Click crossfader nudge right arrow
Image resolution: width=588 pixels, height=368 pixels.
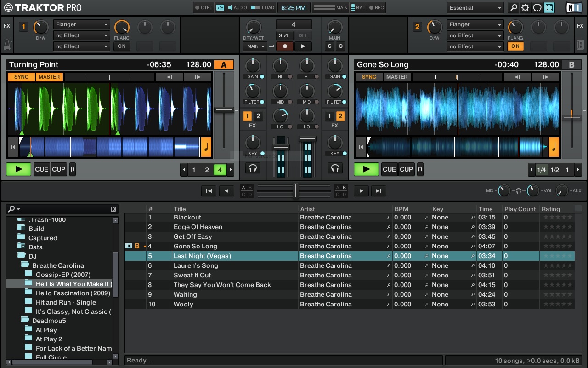[x=361, y=191]
